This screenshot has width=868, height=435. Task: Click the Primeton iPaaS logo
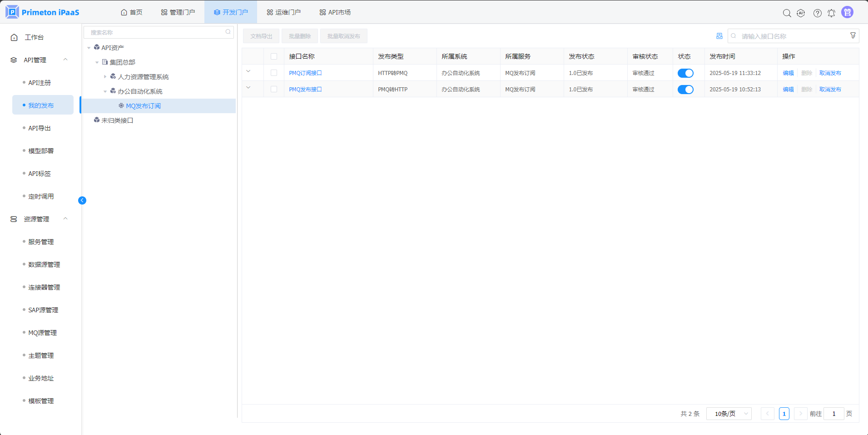pyautogui.click(x=42, y=12)
